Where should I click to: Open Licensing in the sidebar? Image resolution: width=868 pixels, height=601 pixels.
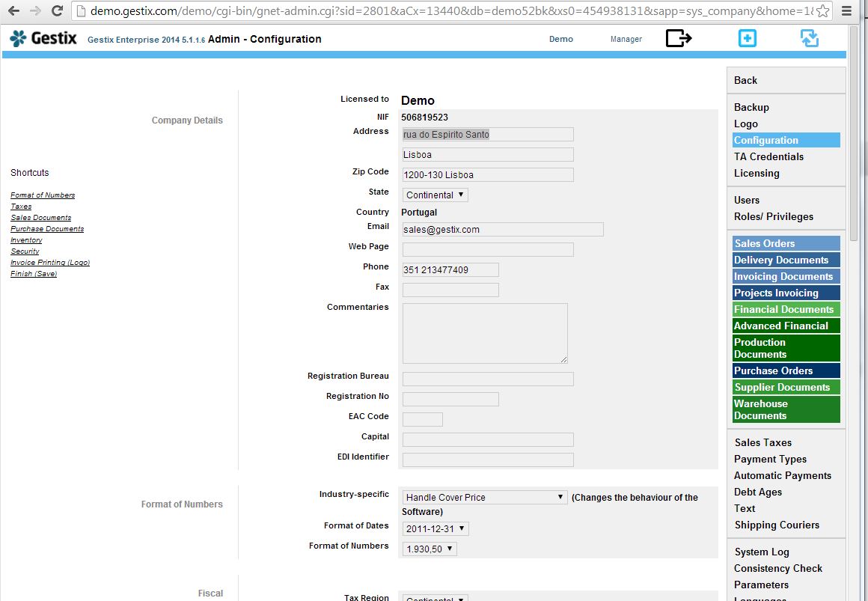pyautogui.click(x=757, y=174)
